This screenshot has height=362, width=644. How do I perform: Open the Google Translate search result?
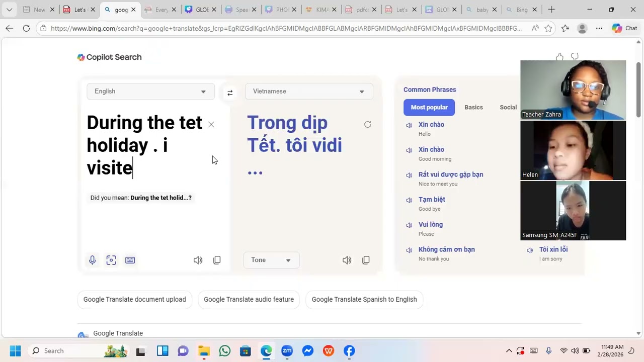point(118,333)
